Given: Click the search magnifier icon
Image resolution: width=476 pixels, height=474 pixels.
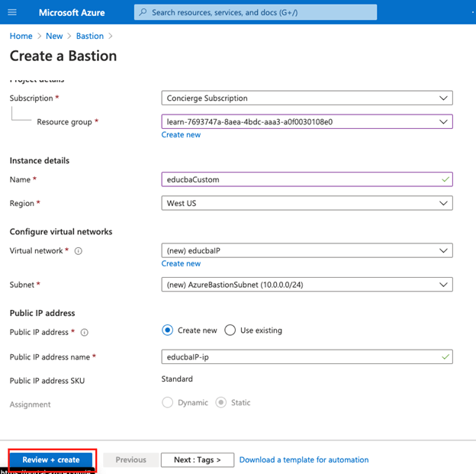Looking at the screenshot, I should [x=143, y=12].
